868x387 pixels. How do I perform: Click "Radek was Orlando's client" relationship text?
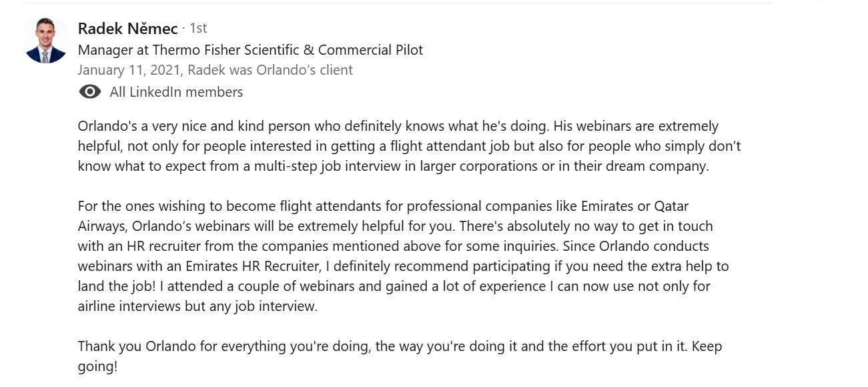coord(270,70)
